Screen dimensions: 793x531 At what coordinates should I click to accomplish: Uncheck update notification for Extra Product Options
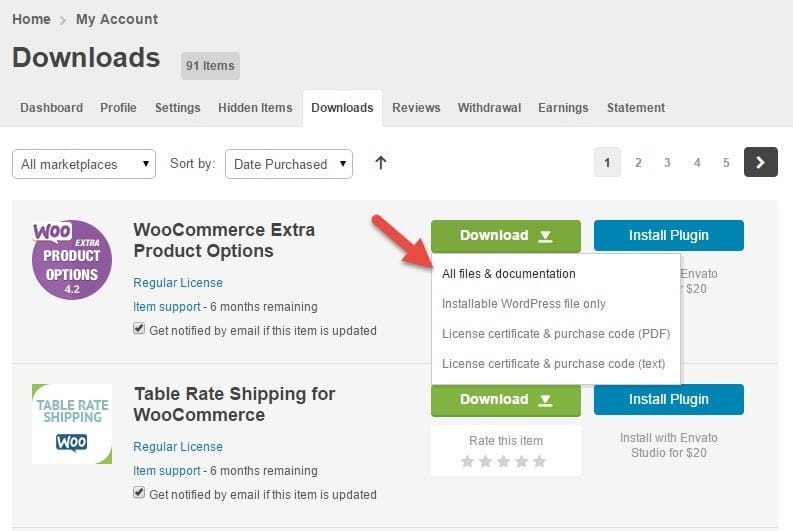(139, 329)
